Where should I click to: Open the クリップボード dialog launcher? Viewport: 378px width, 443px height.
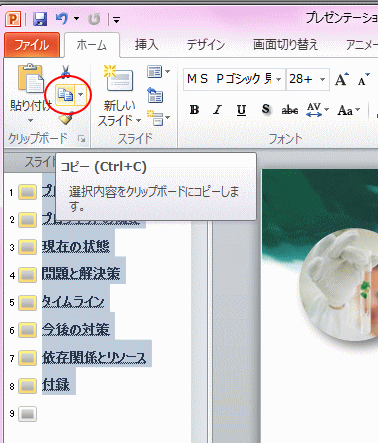pyautogui.click(x=81, y=139)
